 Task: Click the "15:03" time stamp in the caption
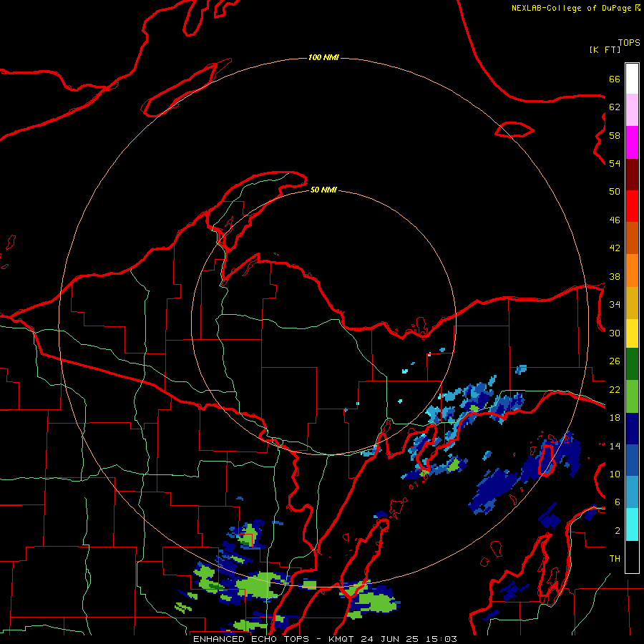[x=441, y=639]
